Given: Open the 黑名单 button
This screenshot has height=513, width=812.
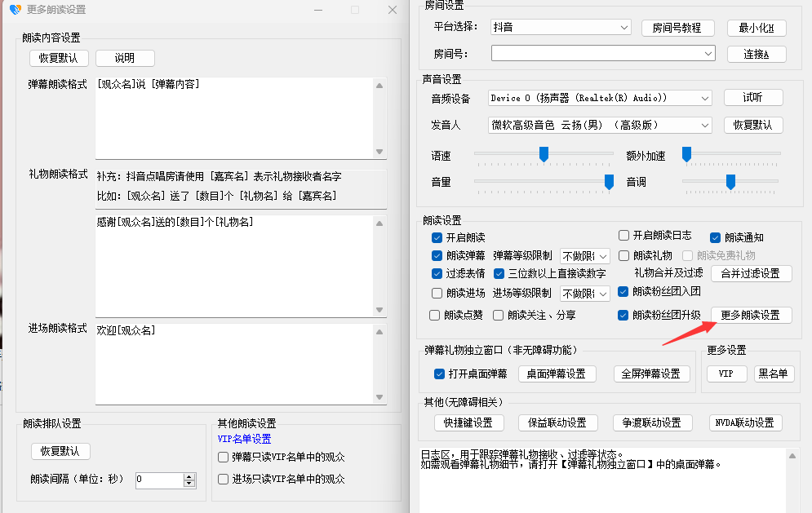Looking at the screenshot, I should [x=774, y=374].
